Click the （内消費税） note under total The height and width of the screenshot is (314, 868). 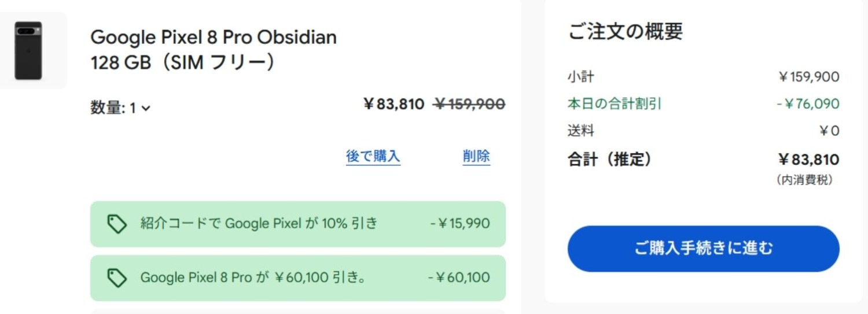[x=804, y=180]
